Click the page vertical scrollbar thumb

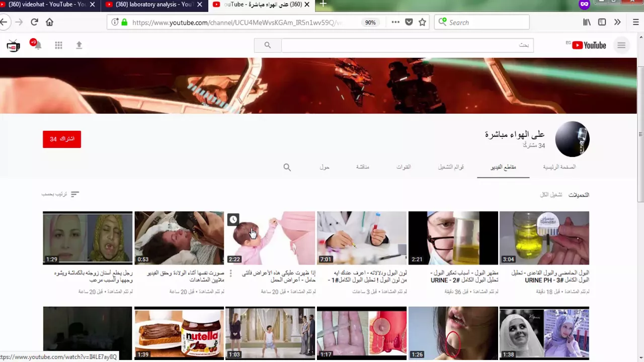640,135
